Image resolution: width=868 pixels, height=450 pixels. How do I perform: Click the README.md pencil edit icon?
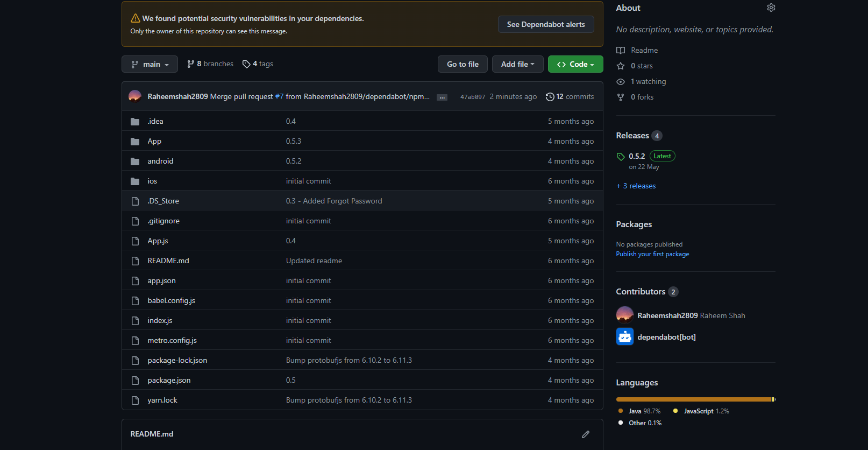(586, 434)
